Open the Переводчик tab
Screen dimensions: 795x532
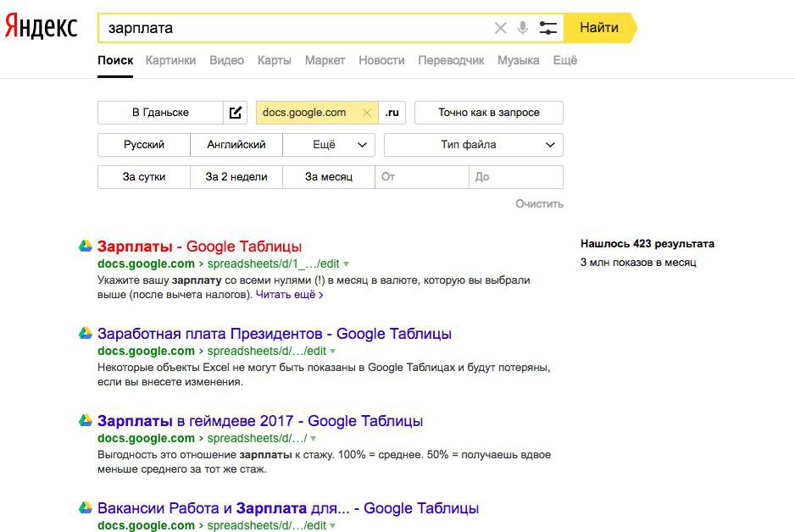pos(451,60)
